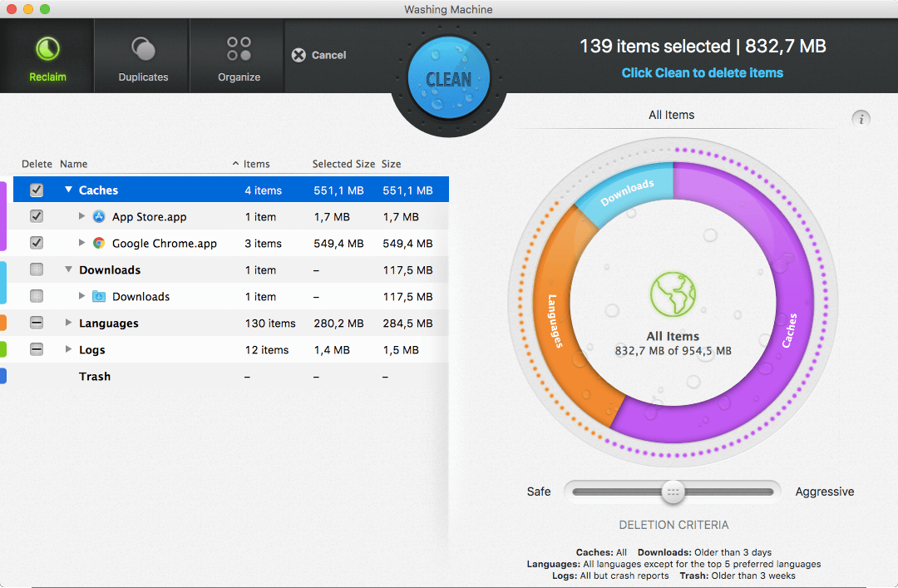Collapse the Caches category
Image resolution: width=898 pixels, height=588 pixels.
coord(67,190)
